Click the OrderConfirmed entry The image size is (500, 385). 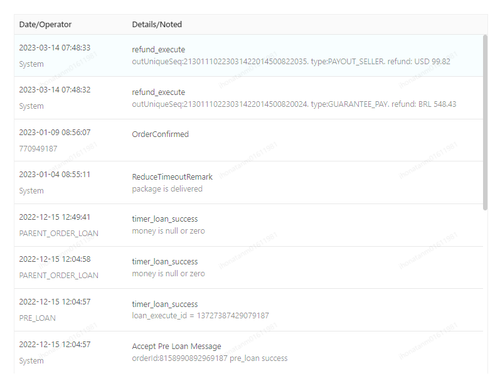click(160, 134)
